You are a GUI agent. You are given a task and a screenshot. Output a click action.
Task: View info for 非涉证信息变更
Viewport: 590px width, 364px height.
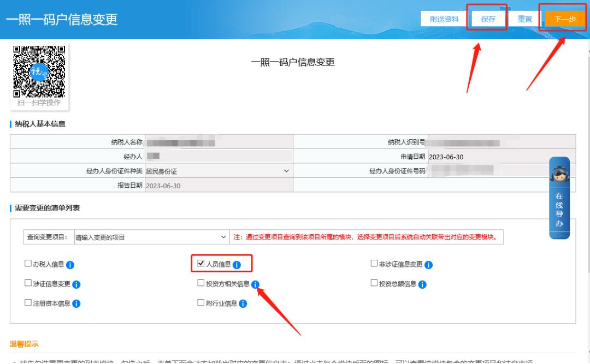point(429,264)
